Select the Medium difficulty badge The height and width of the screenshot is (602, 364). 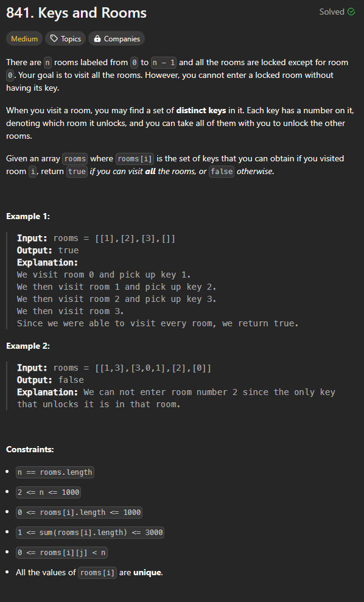tap(24, 38)
